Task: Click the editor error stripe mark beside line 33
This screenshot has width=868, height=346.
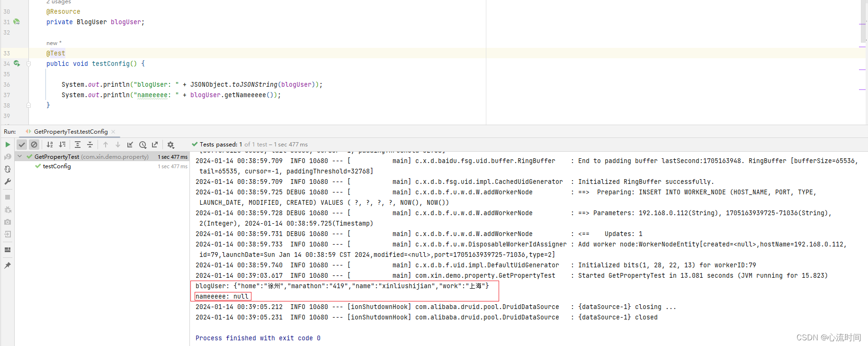Action: [x=862, y=47]
